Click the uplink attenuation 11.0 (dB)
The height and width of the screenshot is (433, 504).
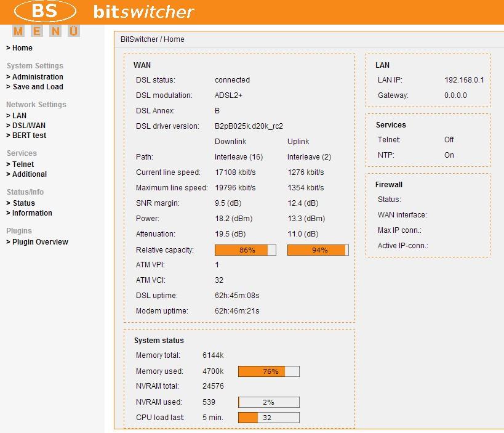point(303,234)
